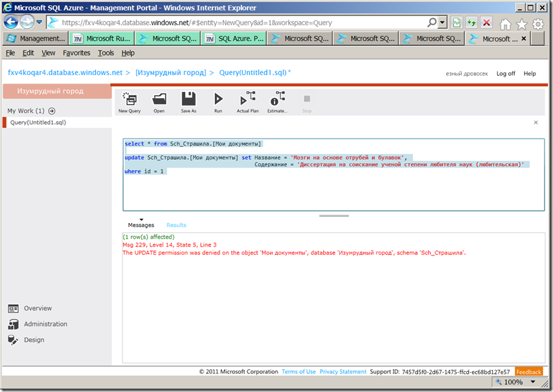Open the Overview section

coord(30,309)
